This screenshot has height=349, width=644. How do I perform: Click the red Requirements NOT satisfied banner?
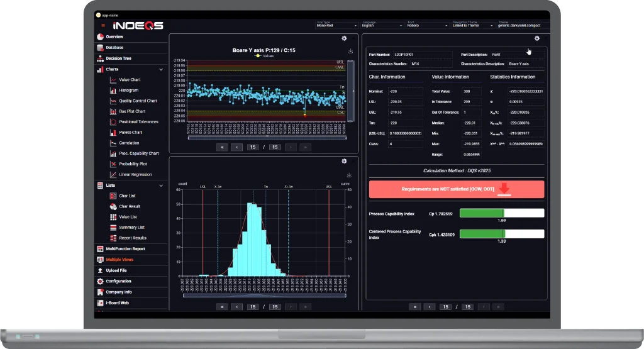click(456, 189)
